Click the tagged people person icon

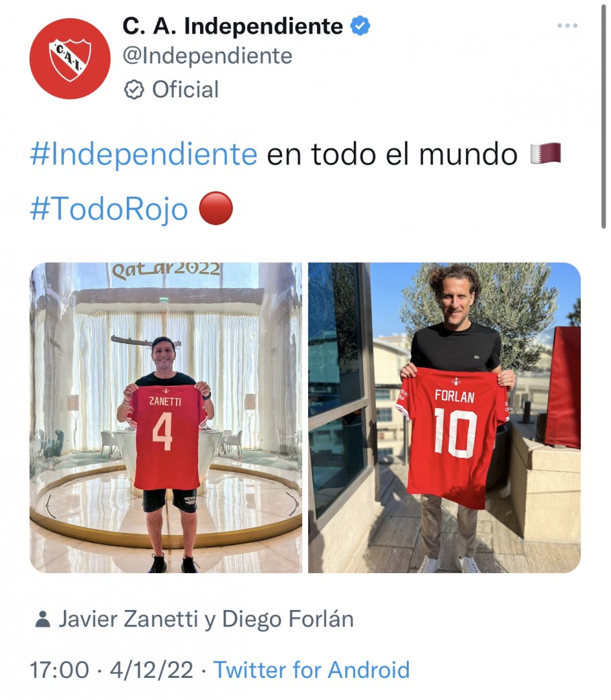42,619
